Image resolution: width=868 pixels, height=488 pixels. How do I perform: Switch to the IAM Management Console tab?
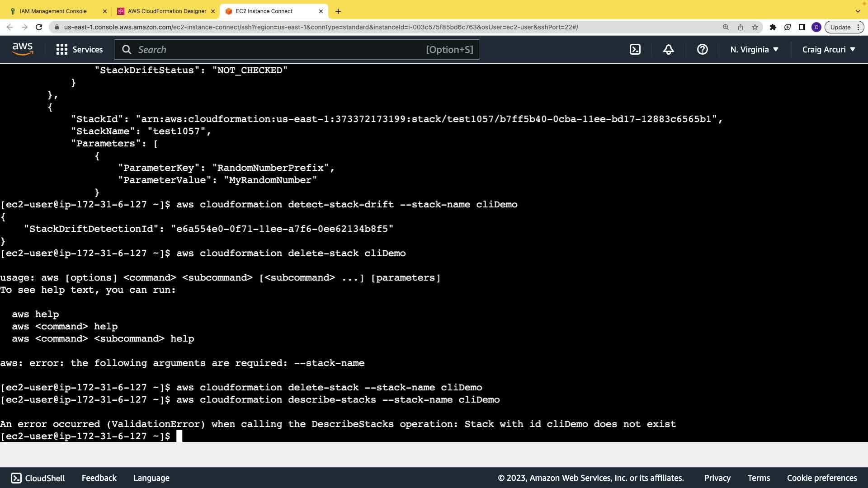click(x=53, y=11)
